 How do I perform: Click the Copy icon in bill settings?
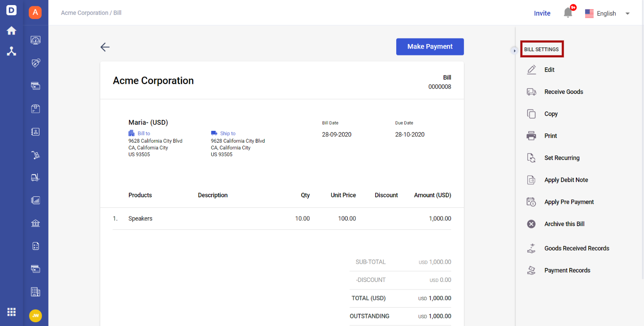click(532, 114)
